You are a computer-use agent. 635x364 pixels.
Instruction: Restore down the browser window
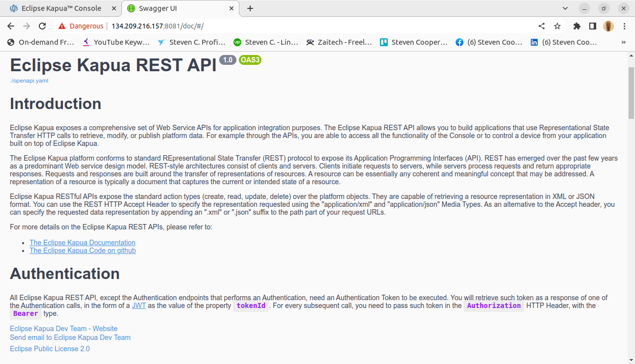pyautogui.click(x=604, y=8)
